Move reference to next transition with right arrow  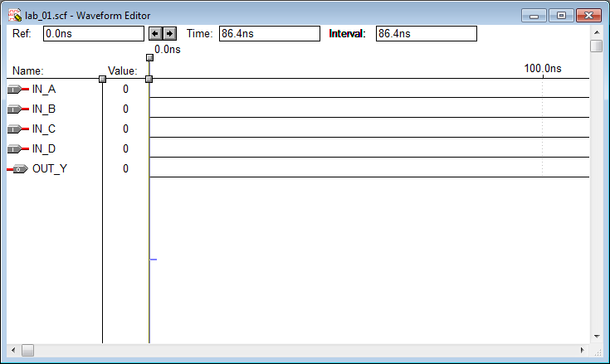click(x=169, y=34)
